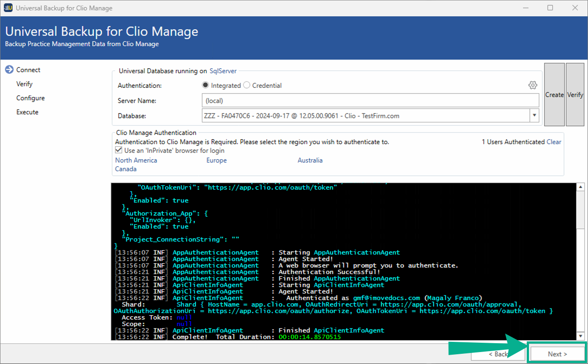The height and width of the screenshot is (364, 588).
Task: Click the 'Universal Backup for Clio Manage' heading
Action: pyautogui.click(x=102, y=31)
